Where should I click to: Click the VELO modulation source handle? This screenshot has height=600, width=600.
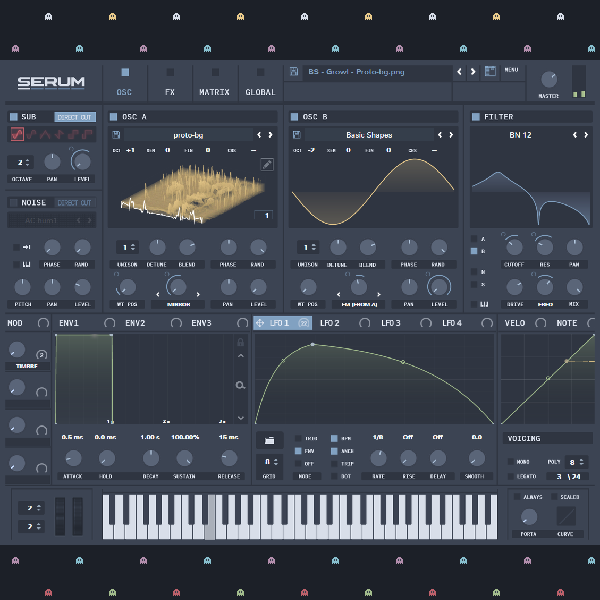tap(540, 323)
